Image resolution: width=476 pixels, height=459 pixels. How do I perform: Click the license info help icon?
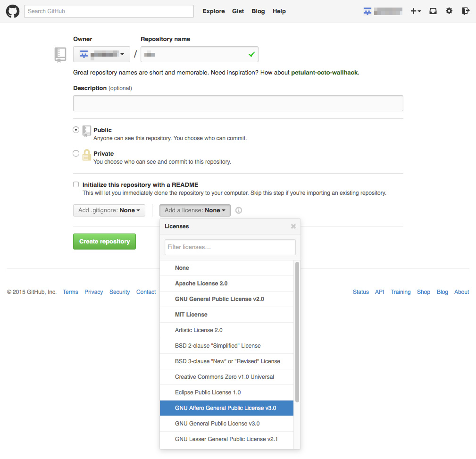click(239, 210)
